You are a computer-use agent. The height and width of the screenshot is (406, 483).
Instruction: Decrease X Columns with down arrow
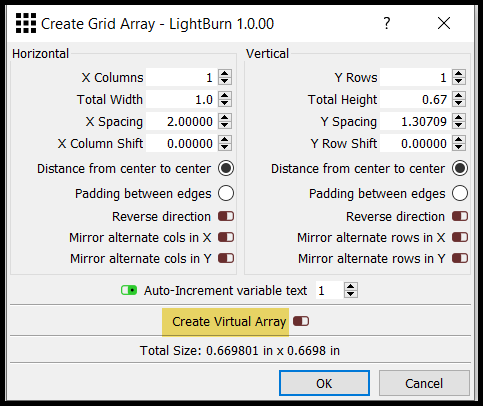(225, 81)
